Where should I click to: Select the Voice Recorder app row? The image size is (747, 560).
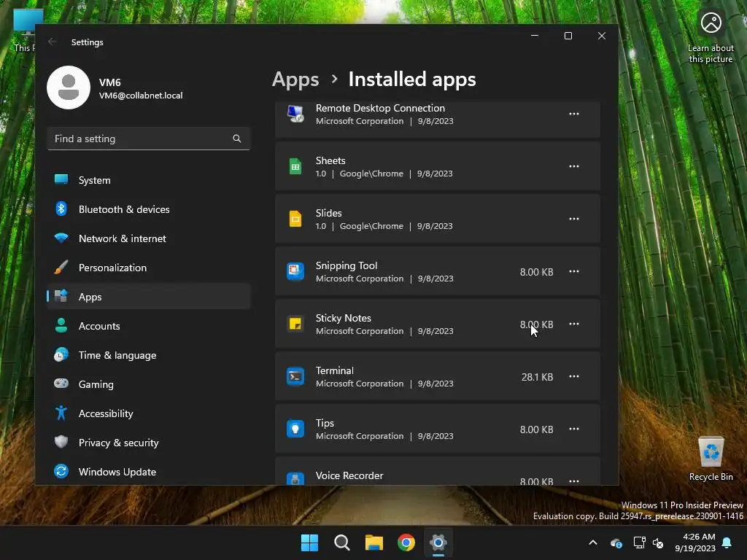coord(438,472)
